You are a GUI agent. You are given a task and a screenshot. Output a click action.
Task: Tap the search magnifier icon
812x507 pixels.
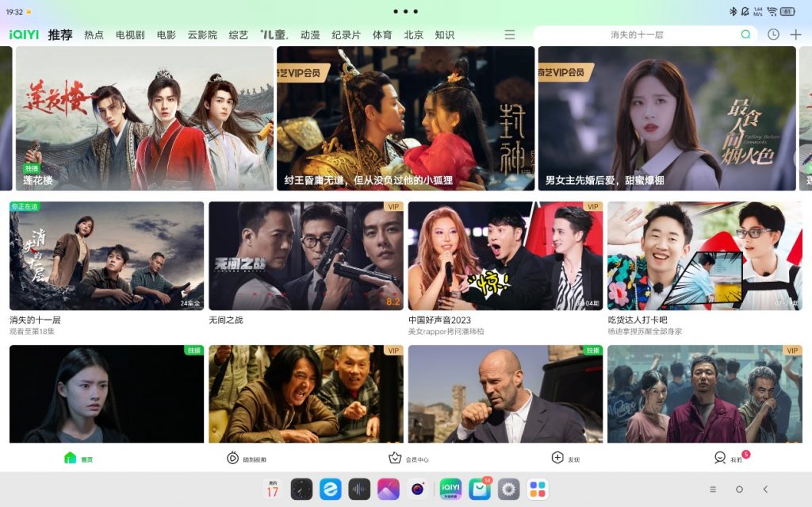746,35
